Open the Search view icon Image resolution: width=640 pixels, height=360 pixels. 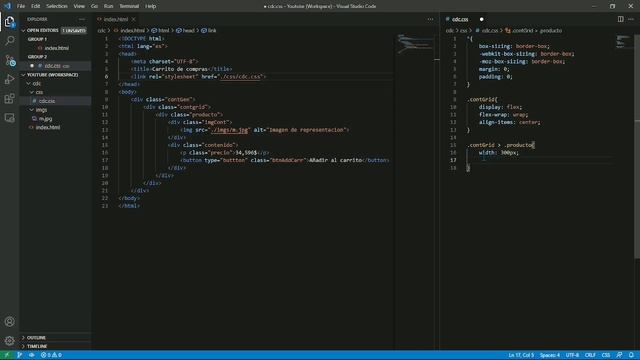[9, 40]
